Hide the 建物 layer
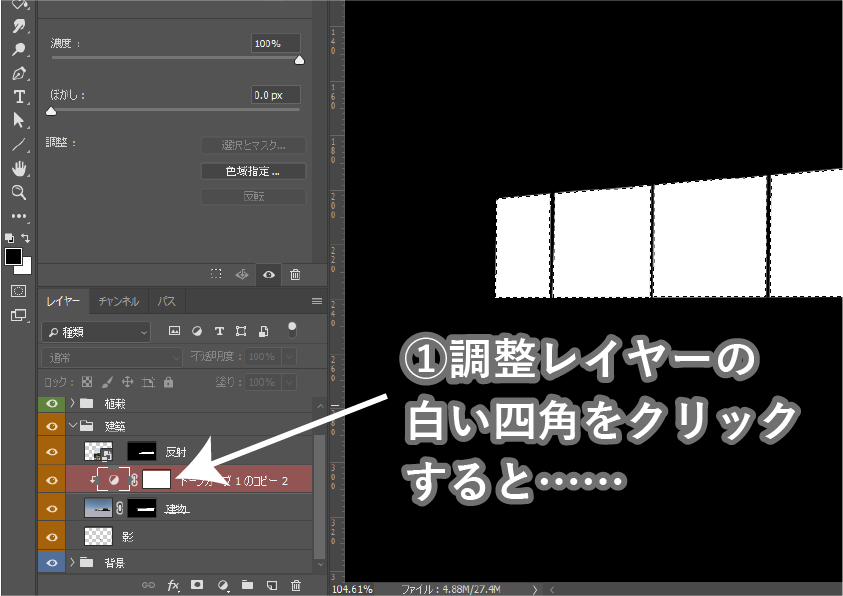This screenshot has width=843, height=596. [x=52, y=508]
